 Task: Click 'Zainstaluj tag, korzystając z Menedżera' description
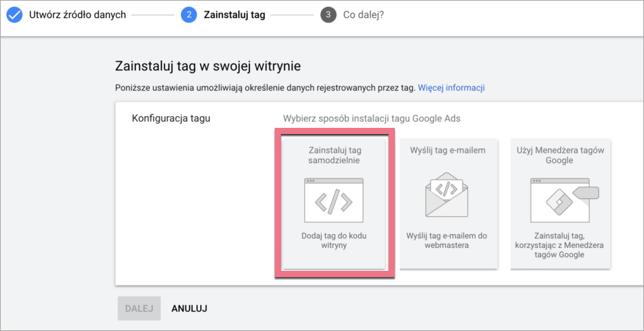(559, 245)
